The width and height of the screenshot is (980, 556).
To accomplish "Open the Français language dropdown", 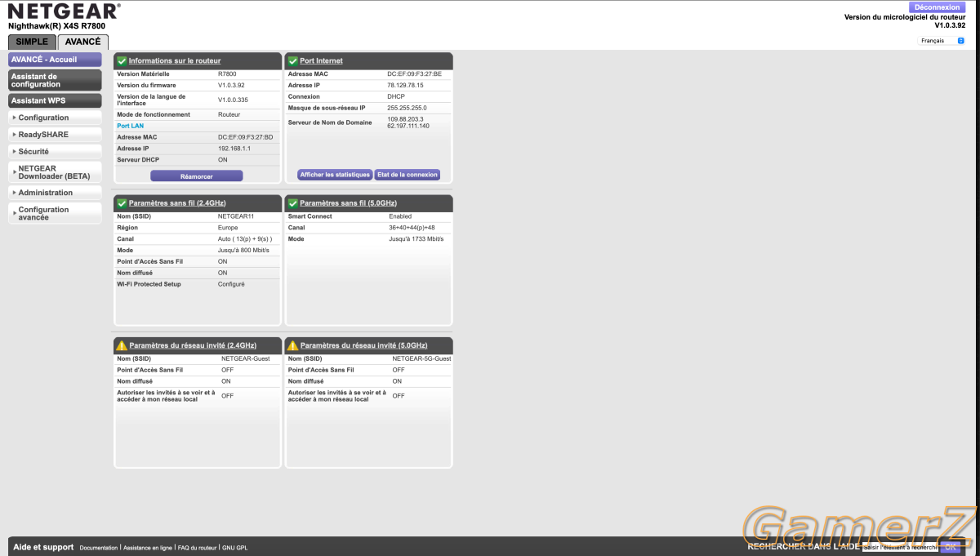I will (x=942, y=40).
